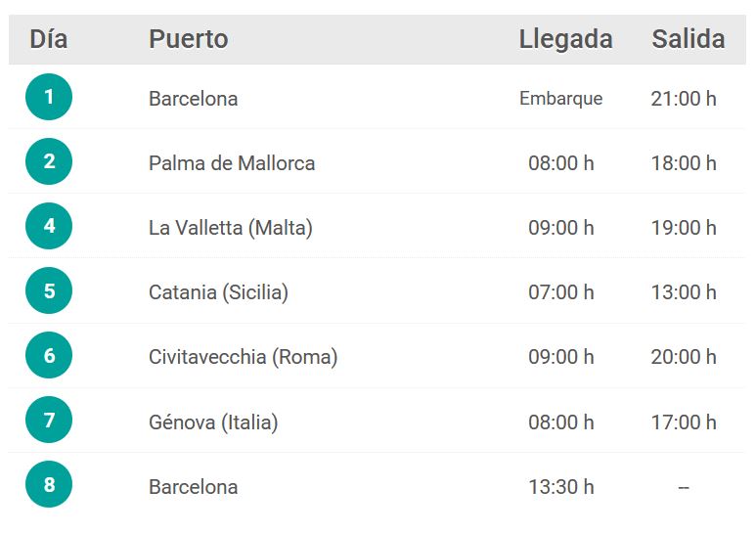Select the Llegada column header
The width and height of the screenshot is (756, 533).
565,40
